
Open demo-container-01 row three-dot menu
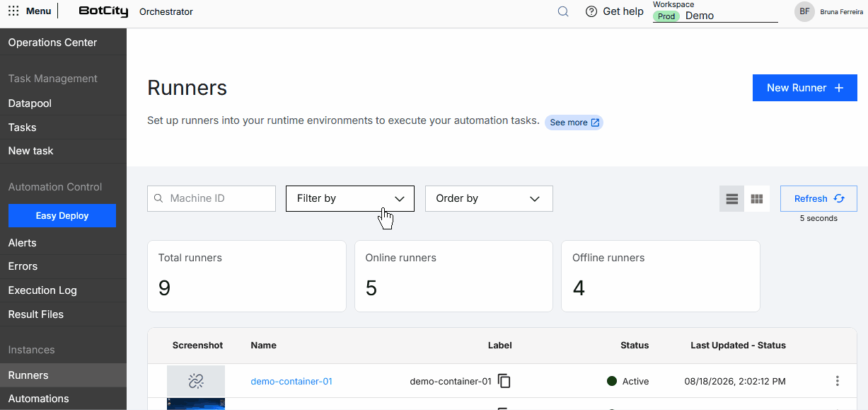click(x=838, y=381)
